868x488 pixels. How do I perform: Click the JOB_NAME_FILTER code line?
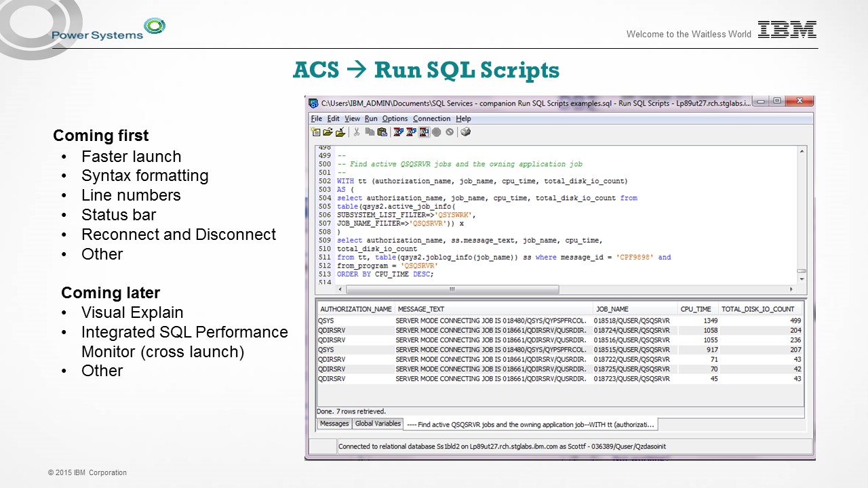click(401, 223)
